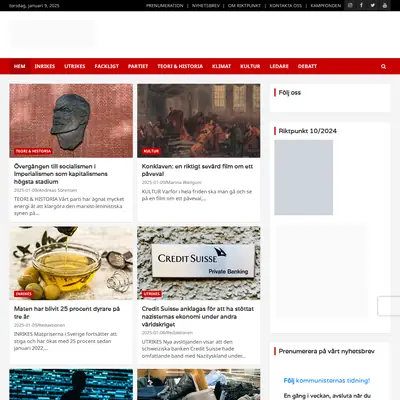
Task: Click author Andreas Sörensen
Action: coord(58,190)
